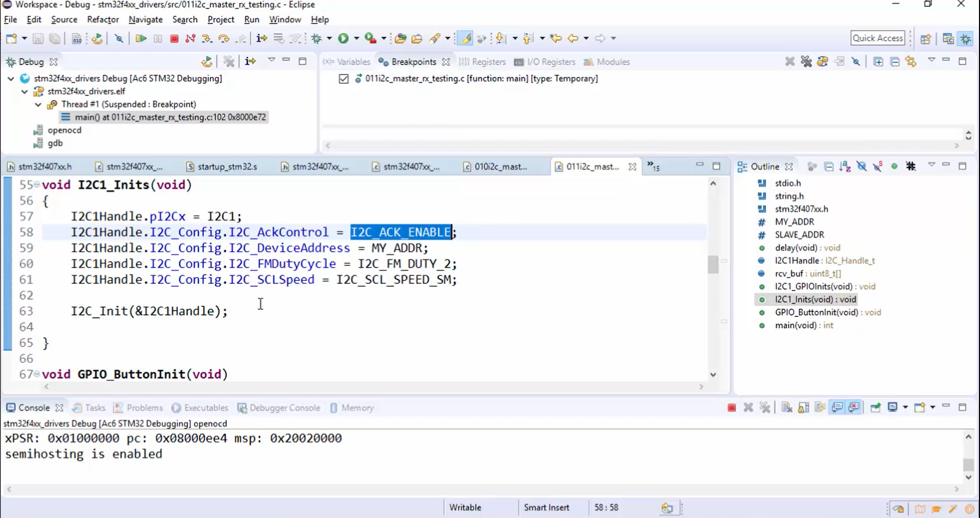Toggle the 011i2c_master_rx_testing.c breakpoint checkbox
Screen dimensions: 980x518
(x=344, y=79)
